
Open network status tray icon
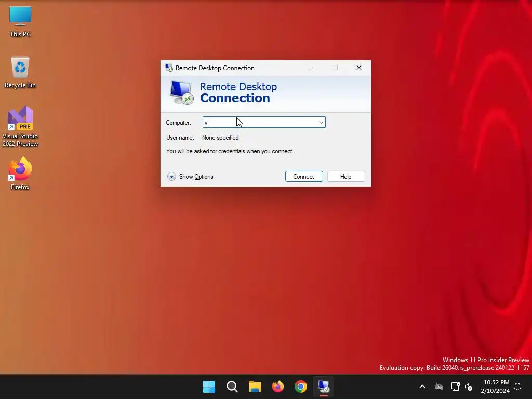coord(455,387)
